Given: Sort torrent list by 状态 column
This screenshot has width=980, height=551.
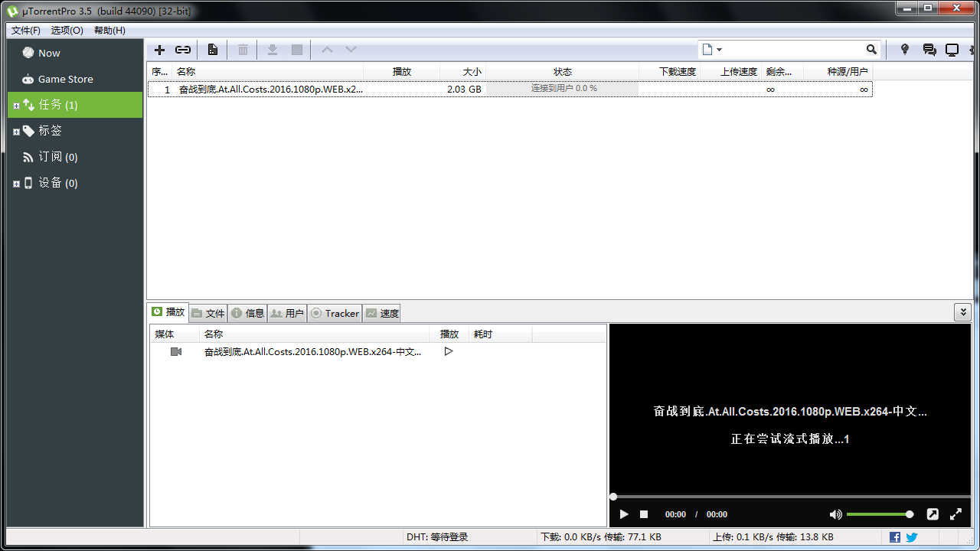Looking at the screenshot, I should (562, 71).
